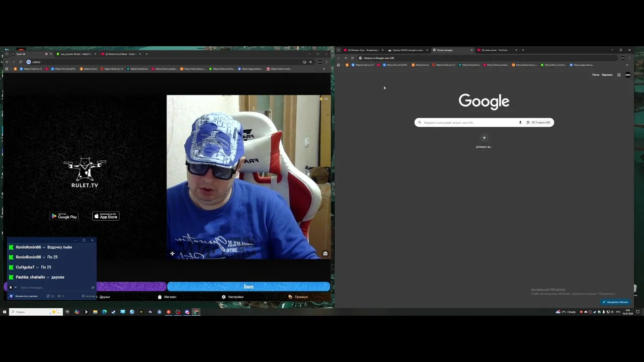Click the viewers eye icon in chat footer
The image size is (644, 362).
(59, 296)
